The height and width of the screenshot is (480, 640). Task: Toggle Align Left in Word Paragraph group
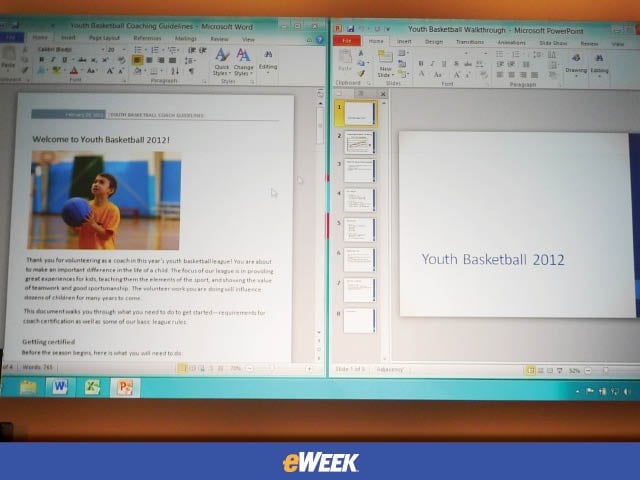[x=138, y=60]
